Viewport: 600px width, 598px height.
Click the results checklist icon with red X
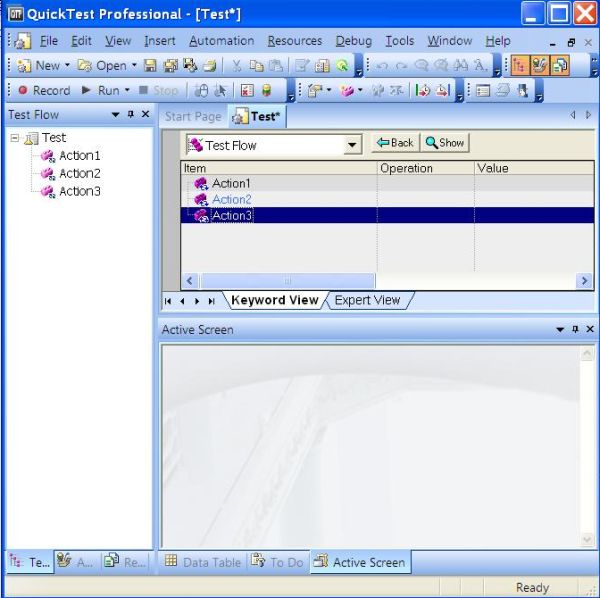[247, 91]
